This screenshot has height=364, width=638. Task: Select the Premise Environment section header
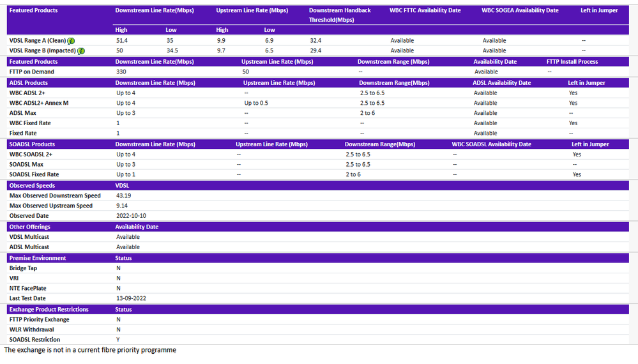coord(38,258)
